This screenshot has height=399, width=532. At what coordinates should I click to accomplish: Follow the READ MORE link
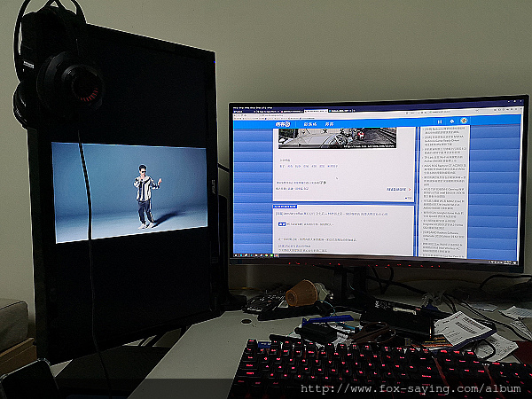pyautogui.click(x=398, y=190)
